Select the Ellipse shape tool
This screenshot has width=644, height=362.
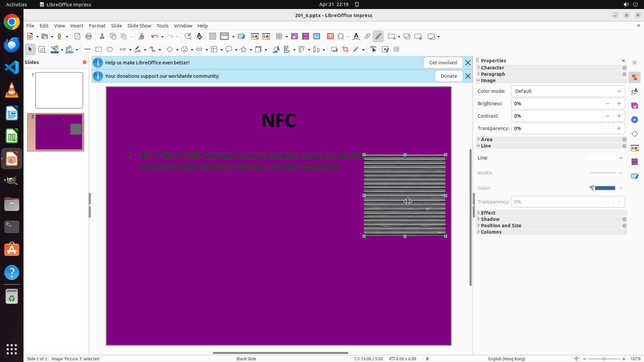pos(110,50)
